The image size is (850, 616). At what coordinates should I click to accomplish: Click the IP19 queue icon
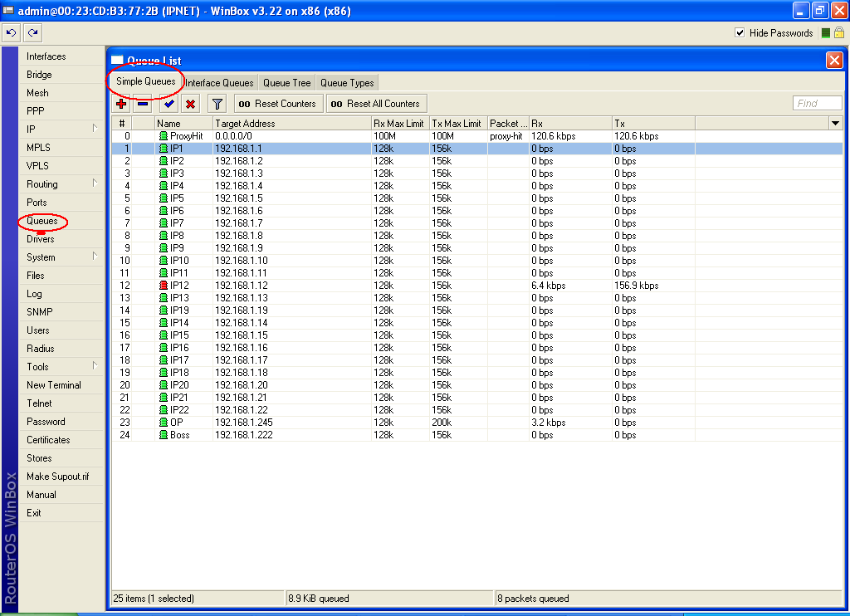pyautogui.click(x=164, y=310)
